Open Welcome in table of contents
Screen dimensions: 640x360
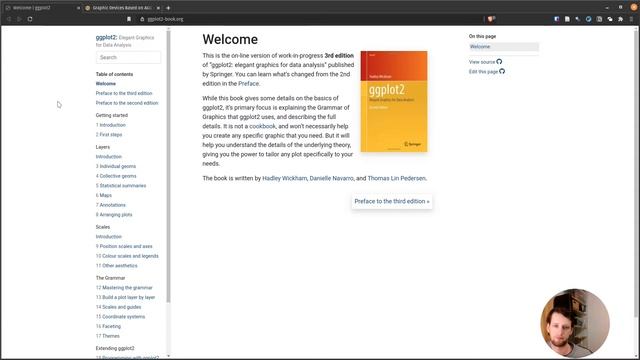(106, 84)
